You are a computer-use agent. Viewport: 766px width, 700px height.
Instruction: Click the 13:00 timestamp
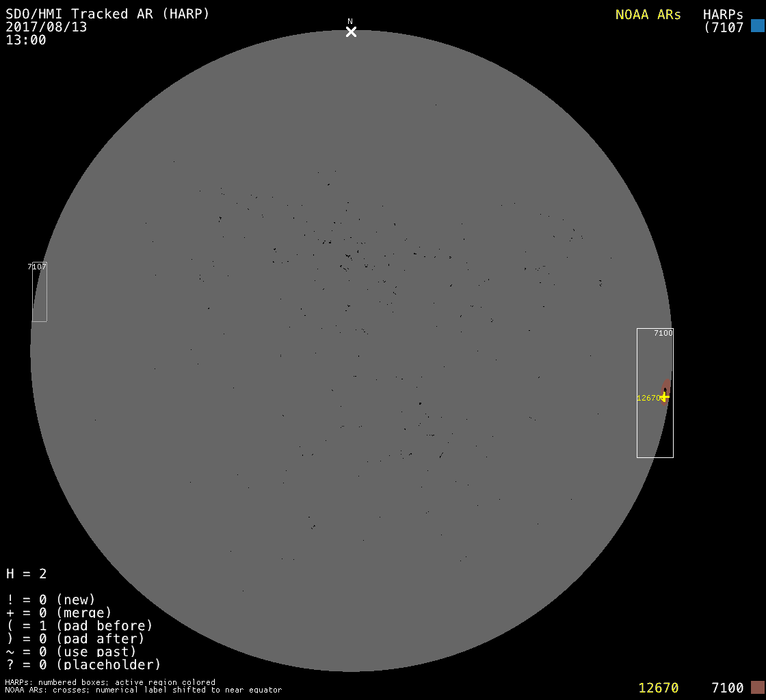[26, 40]
